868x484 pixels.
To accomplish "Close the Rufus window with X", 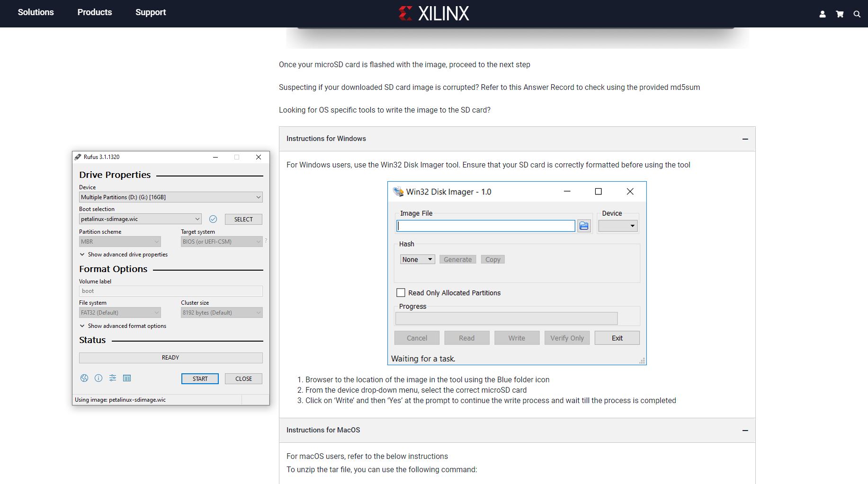I will pyautogui.click(x=259, y=157).
